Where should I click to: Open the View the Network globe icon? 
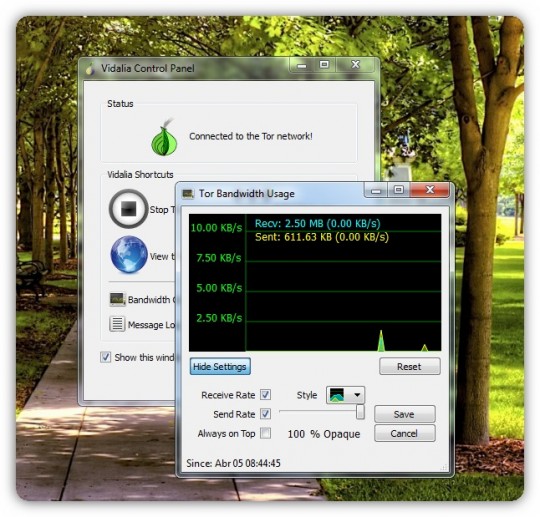pyautogui.click(x=129, y=255)
